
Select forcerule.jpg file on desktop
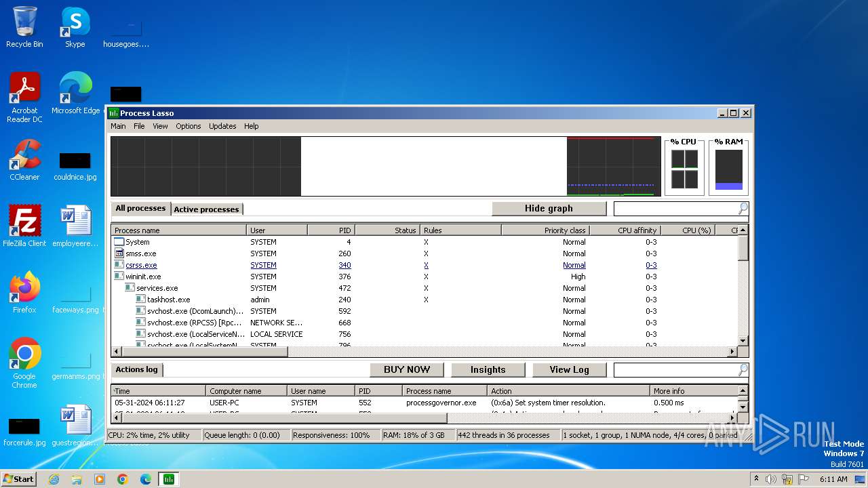tap(24, 432)
